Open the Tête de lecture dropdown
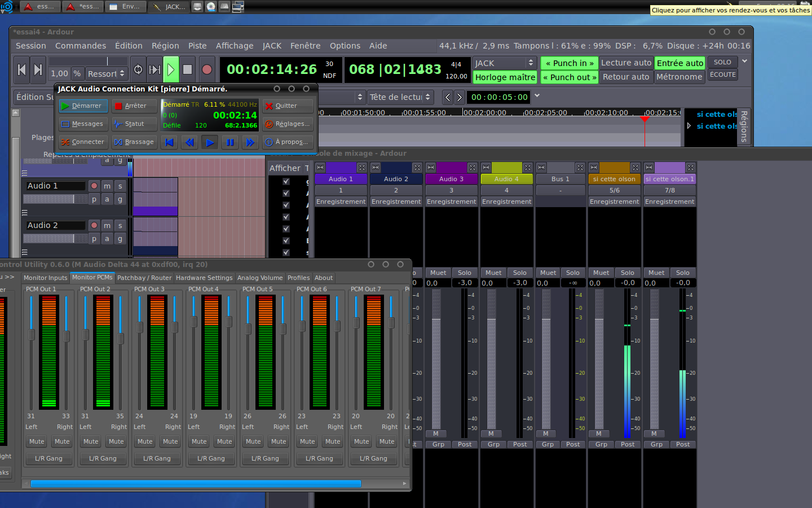Screen dimensions: 812x508 [401, 97]
